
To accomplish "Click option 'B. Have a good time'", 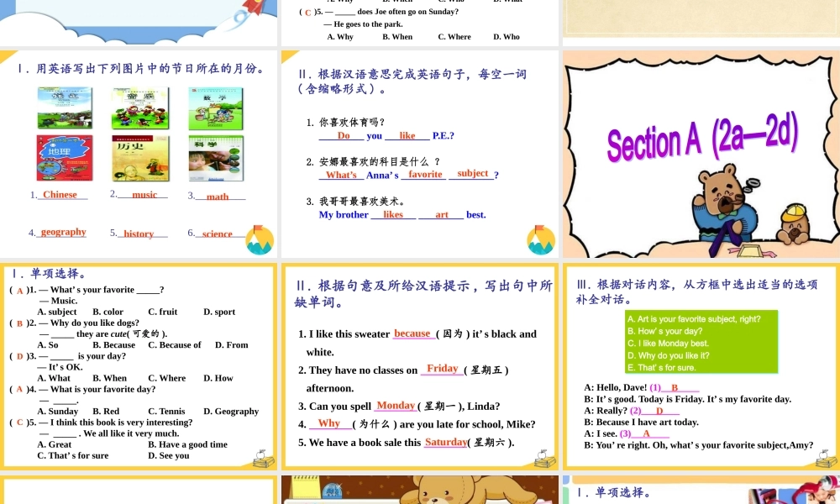I will (187, 444).
